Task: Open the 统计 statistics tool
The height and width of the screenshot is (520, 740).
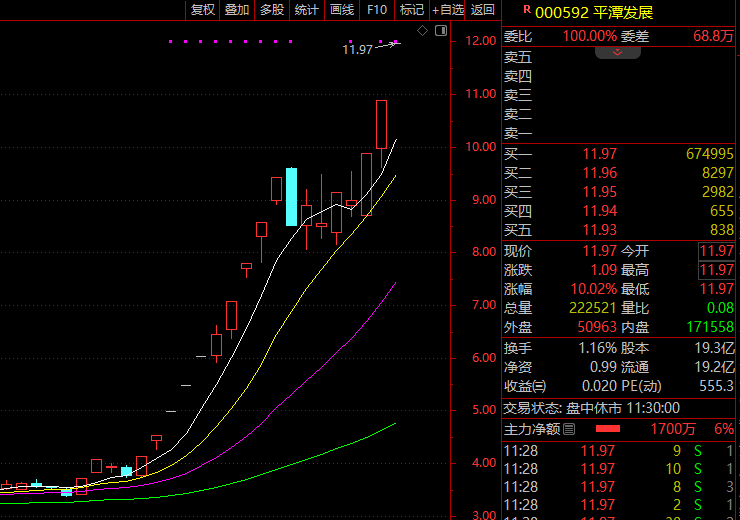Action: pos(307,10)
